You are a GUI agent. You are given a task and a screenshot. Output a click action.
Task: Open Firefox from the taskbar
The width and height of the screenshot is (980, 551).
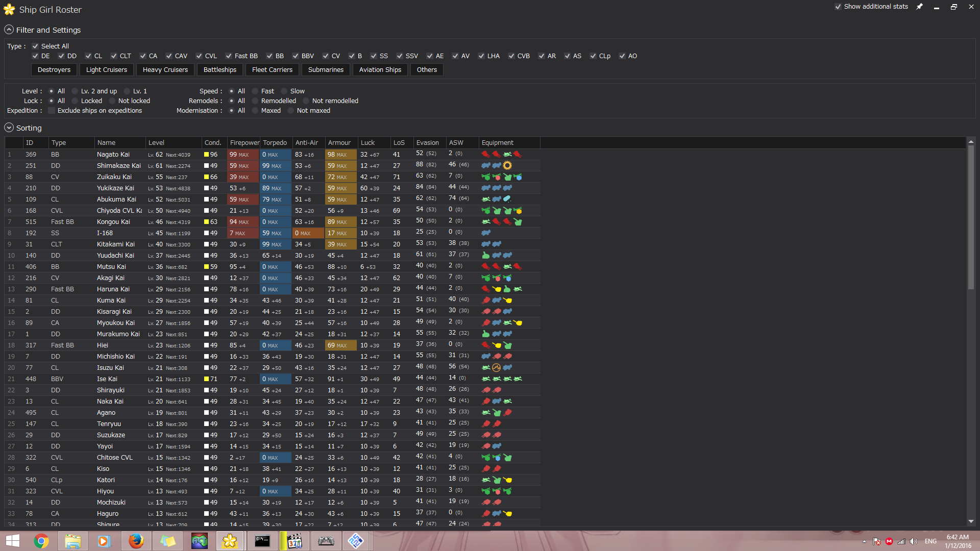tap(136, 541)
